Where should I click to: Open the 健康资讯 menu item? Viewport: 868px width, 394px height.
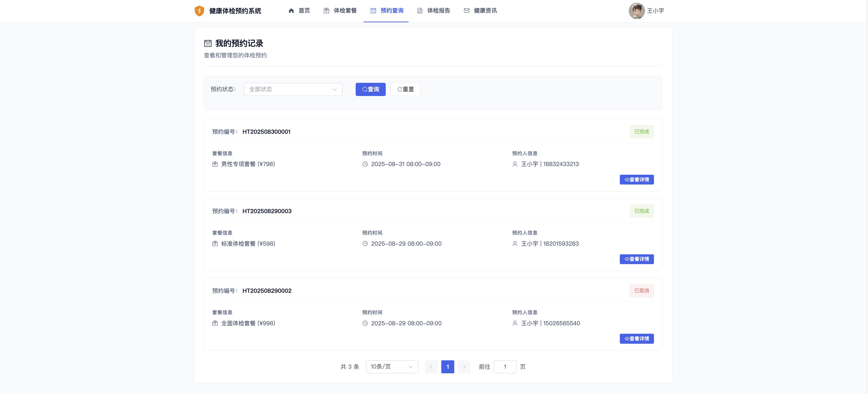[480, 11]
